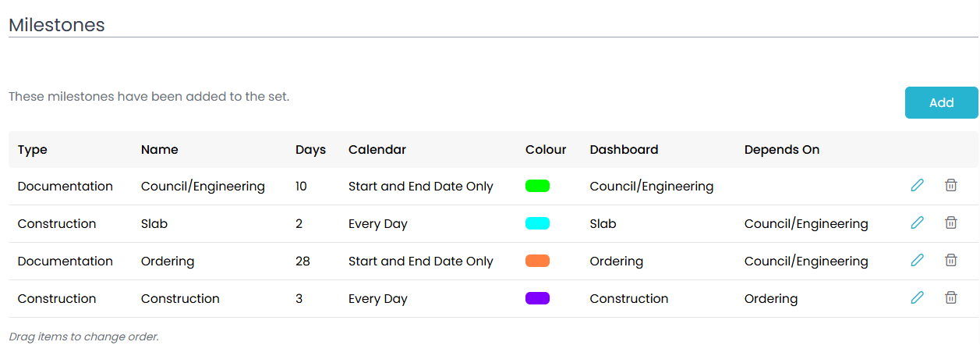Viewport: 980px width, 363px height.
Task: Remove the Slab milestone using trash icon
Action: (950, 222)
